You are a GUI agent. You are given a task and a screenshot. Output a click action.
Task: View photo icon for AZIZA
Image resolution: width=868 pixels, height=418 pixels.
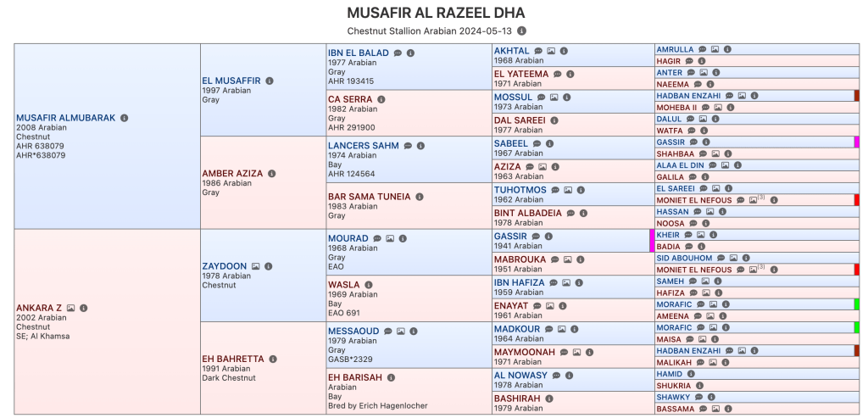[x=542, y=167]
